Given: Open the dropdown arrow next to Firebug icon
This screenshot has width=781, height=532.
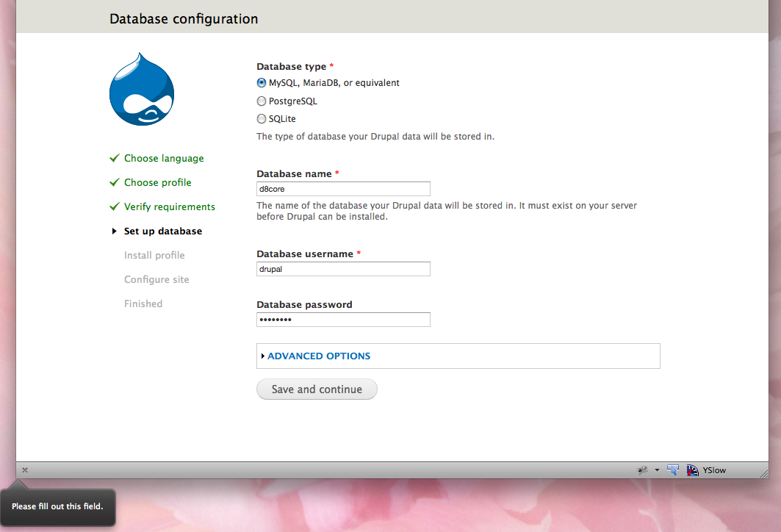Looking at the screenshot, I should (x=657, y=470).
